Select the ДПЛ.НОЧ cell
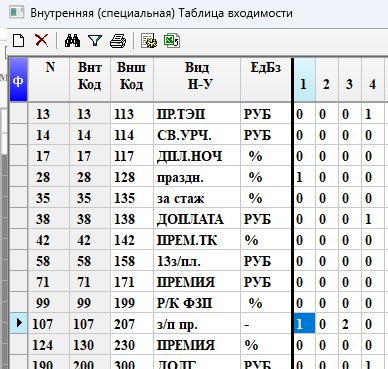 pyautogui.click(x=197, y=156)
